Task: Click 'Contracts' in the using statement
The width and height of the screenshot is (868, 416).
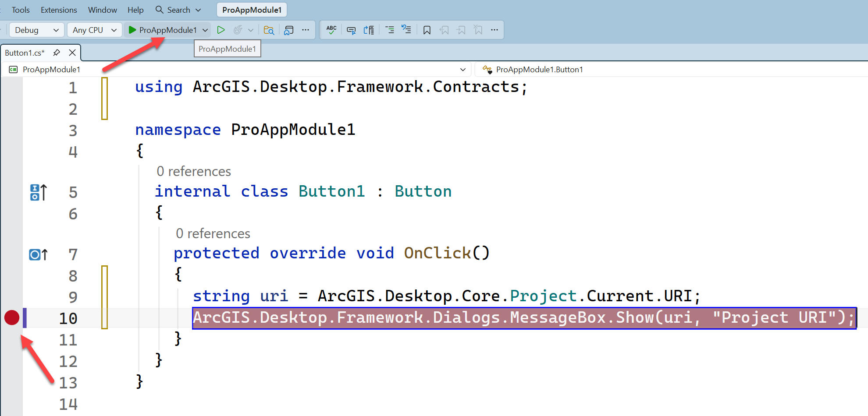Action: [476, 87]
